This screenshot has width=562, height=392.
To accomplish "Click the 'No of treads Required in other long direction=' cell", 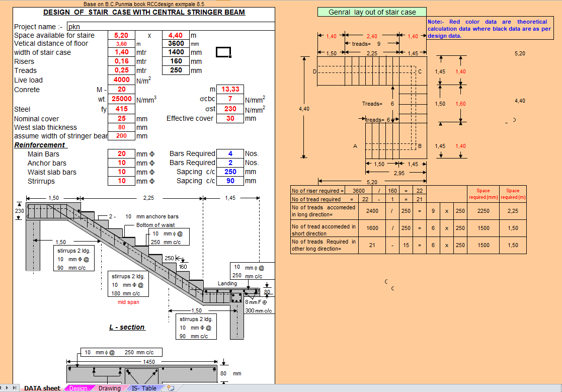I will click(324, 246).
